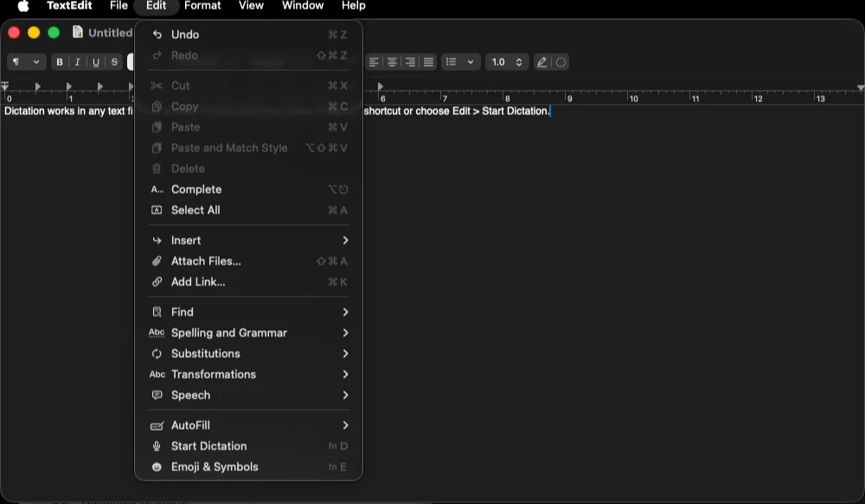Click the Undo menu item
865x504 pixels.
click(x=248, y=35)
